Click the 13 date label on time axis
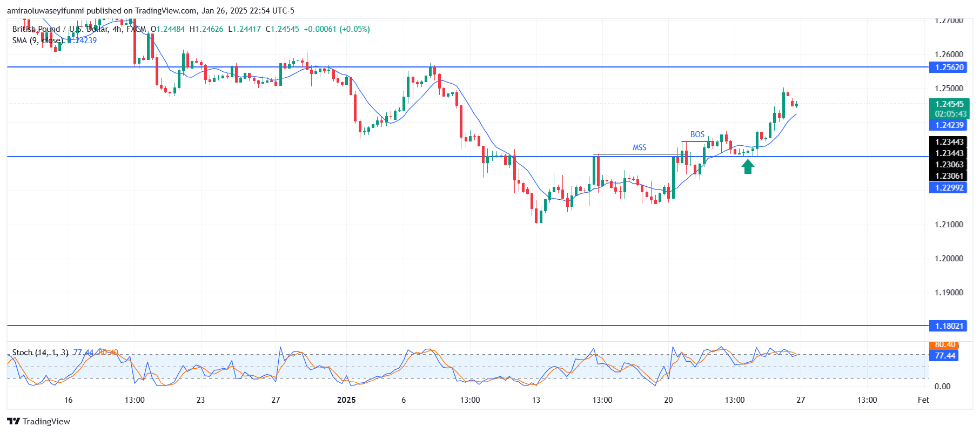Viewport: 980px width, 433px height. (x=536, y=400)
